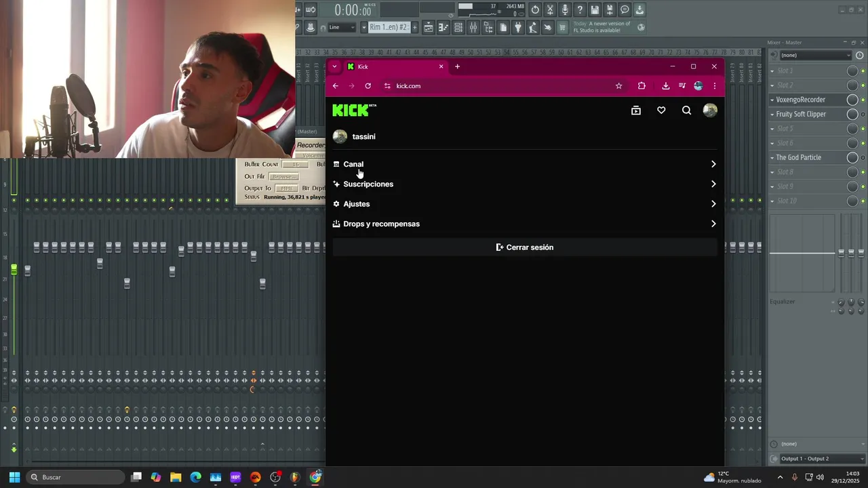This screenshot has width=868, height=488.
Task: Click the Kick profile avatar in header
Action: [x=710, y=110]
